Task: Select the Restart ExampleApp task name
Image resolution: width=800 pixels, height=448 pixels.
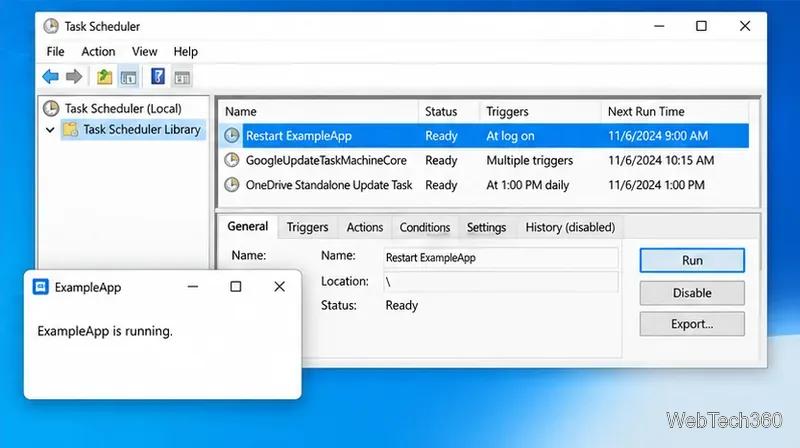Action: click(x=298, y=136)
